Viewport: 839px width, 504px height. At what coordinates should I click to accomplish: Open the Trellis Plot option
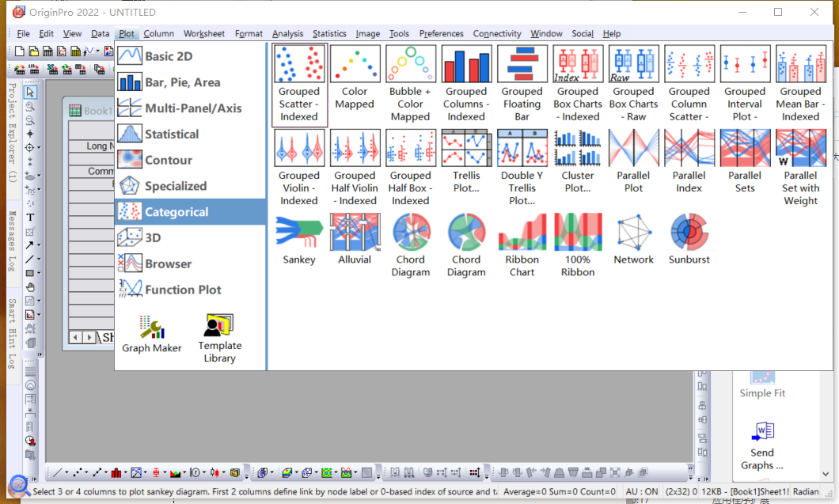(x=466, y=161)
